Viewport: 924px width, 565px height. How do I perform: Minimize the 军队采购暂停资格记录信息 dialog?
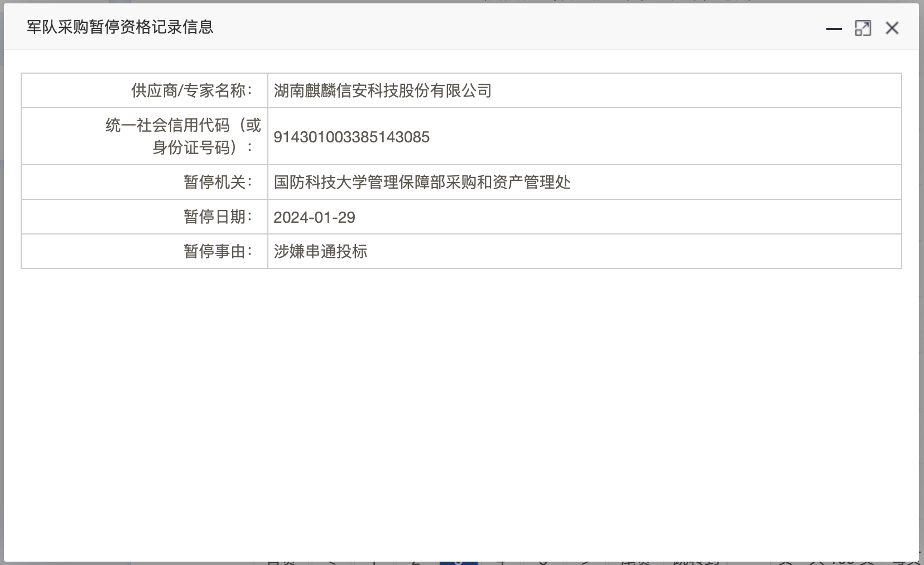point(834,28)
